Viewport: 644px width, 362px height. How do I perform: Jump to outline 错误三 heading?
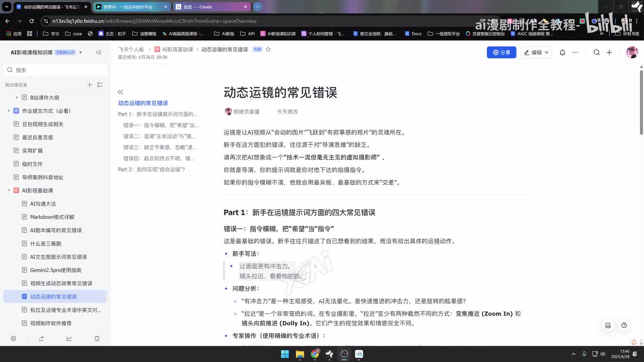coord(160,147)
